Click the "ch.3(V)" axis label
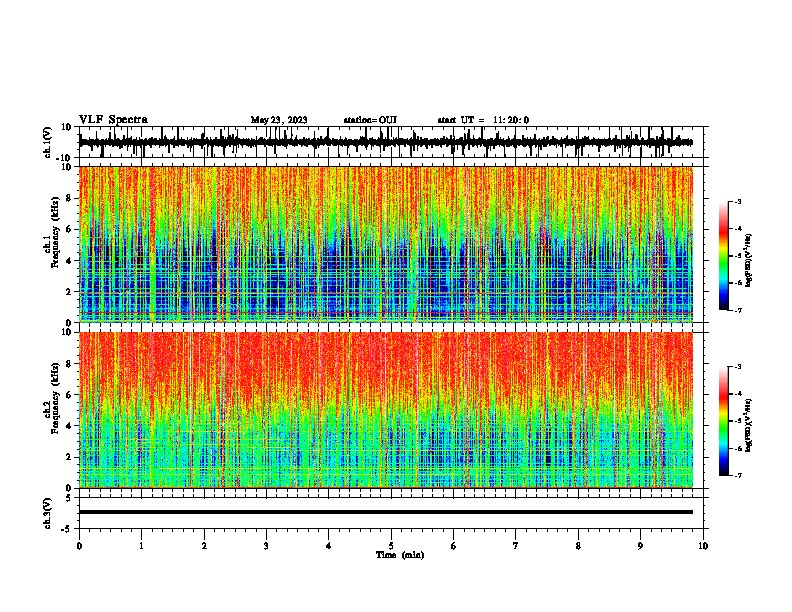 48,513
